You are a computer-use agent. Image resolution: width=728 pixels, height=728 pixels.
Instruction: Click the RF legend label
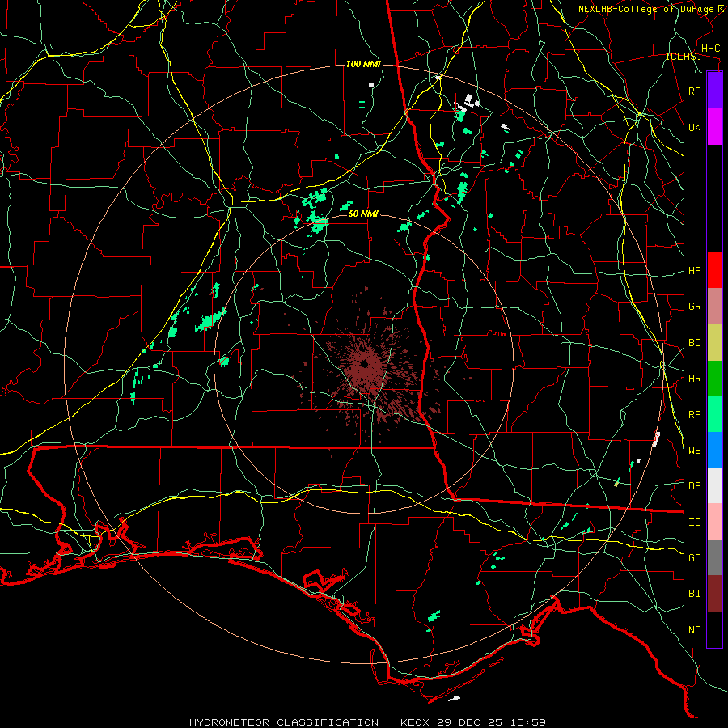694,91
